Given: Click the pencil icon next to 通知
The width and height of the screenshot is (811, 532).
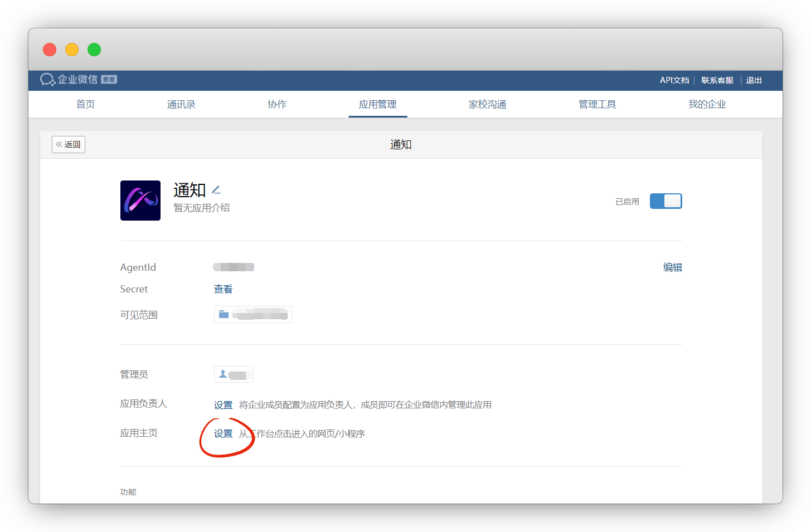Looking at the screenshot, I should coord(216,191).
